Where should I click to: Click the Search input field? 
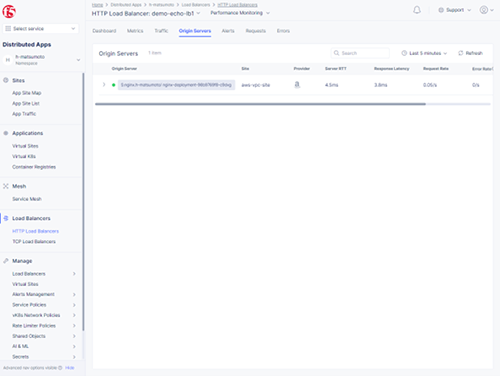click(x=360, y=53)
